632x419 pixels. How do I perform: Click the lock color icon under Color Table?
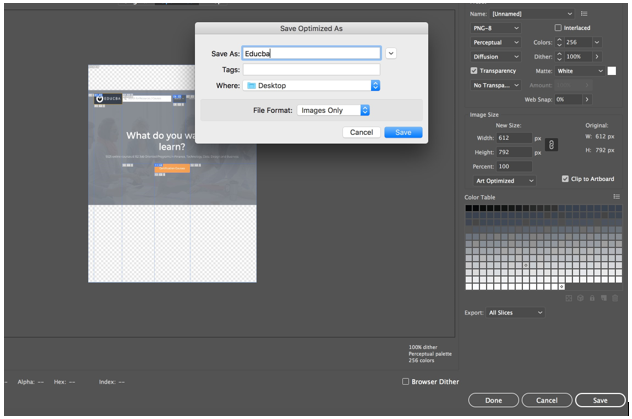[x=590, y=297]
